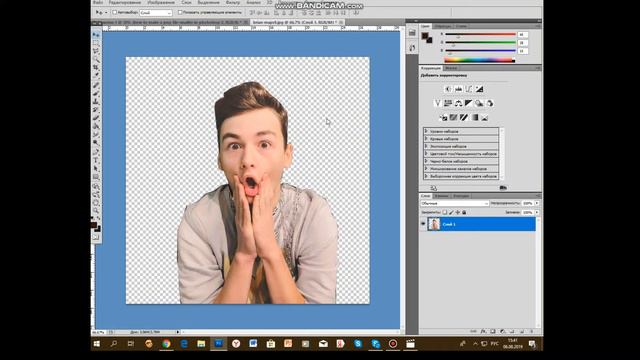The height and width of the screenshot is (360, 640).
Task: Add a Threshold adjustment
Action: pos(464,118)
